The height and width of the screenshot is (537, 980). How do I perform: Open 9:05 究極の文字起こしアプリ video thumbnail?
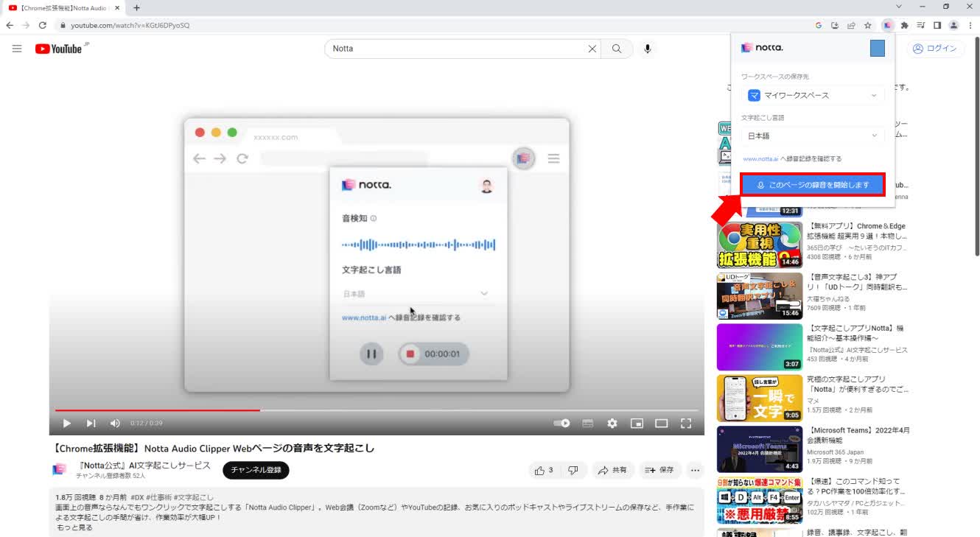760,398
